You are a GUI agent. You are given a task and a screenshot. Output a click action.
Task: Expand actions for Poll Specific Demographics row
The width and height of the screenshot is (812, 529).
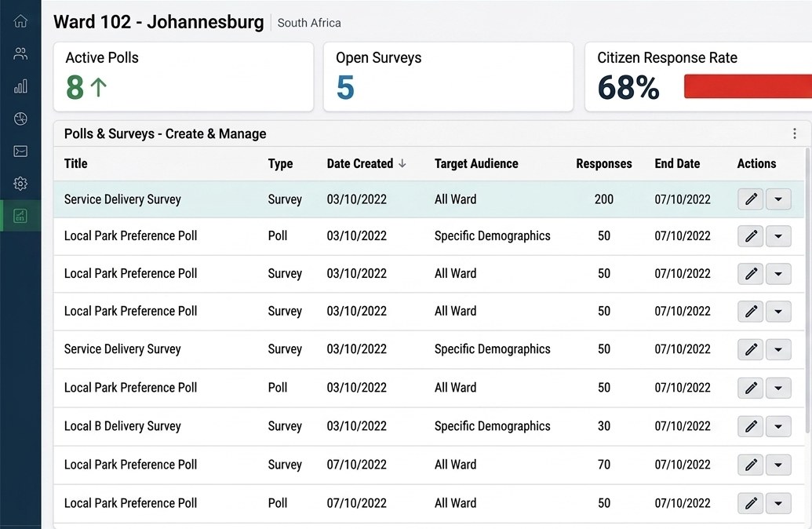coord(777,236)
